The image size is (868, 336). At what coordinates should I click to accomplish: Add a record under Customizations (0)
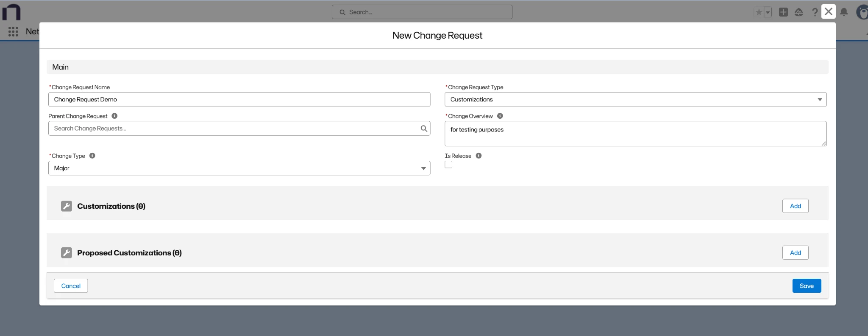tap(796, 206)
